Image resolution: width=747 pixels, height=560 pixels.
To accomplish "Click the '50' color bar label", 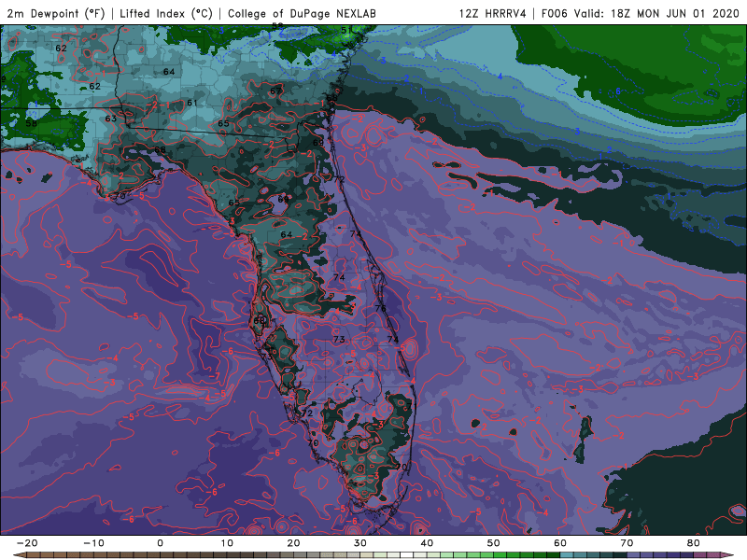I will [494, 543].
